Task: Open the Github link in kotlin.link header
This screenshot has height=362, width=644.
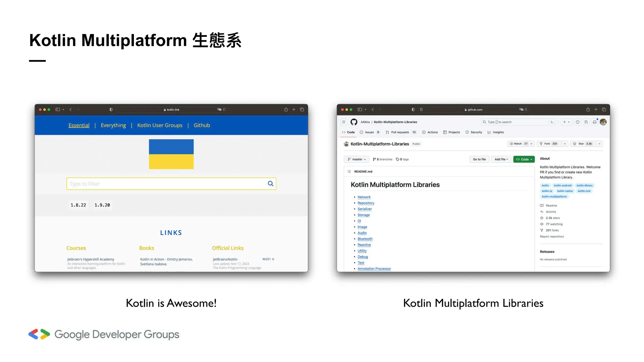Action: tap(202, 125)
